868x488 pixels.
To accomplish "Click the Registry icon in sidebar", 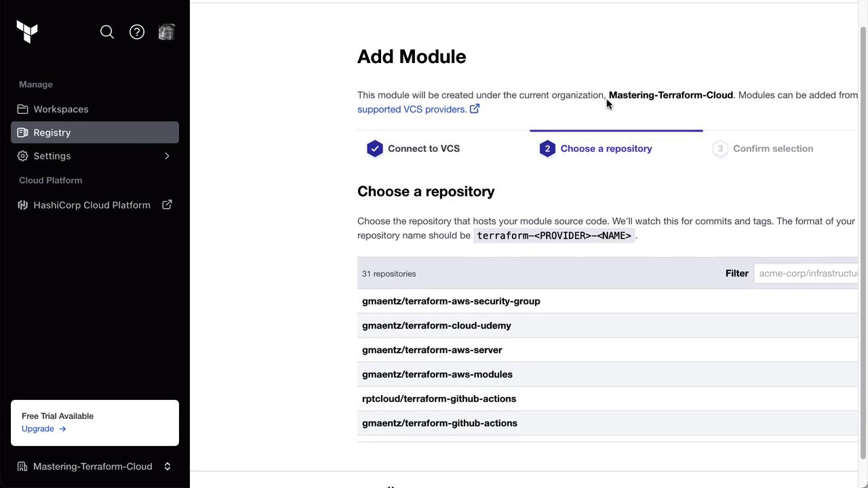I will click(x=23, y=132).
